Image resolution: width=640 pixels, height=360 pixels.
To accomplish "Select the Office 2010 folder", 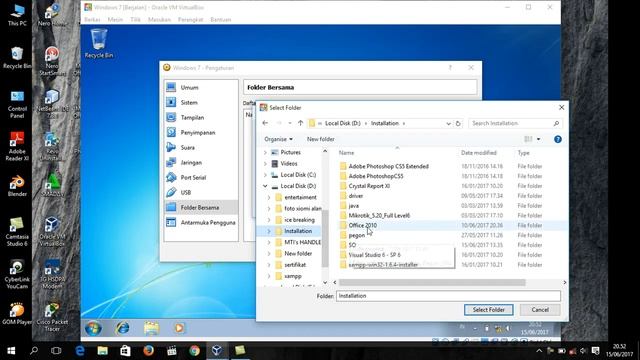I will pos(362,225).
